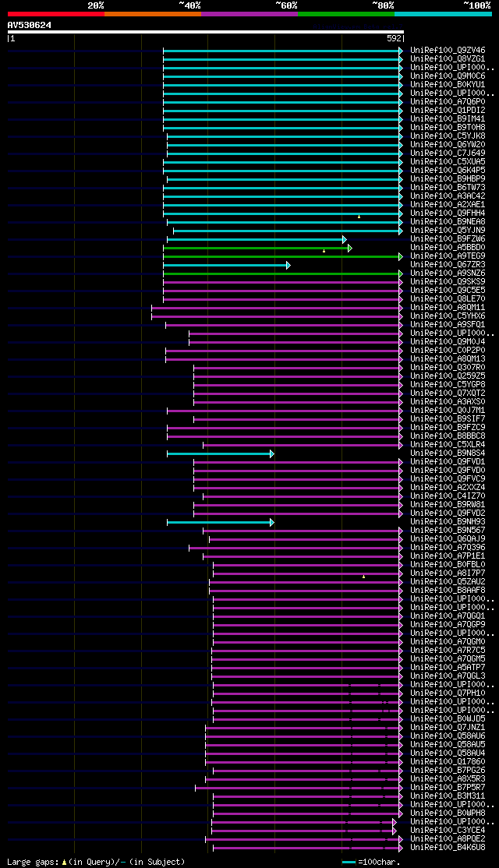This screenshot has height=868, width=499.
Task: Select the UniRef100_Q0J7M1 label
Action: [x=448, y=410]
